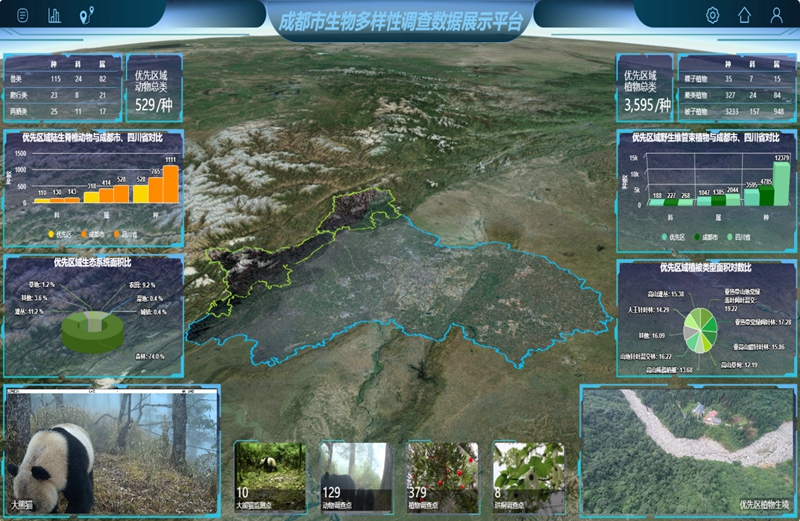Open the document list icon in the header
This screenshot has width=800, height=521.
(22, 15)
